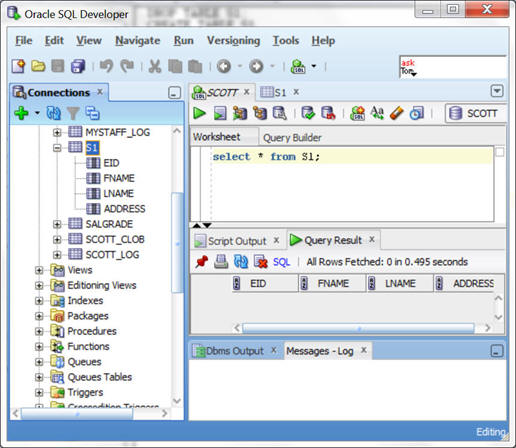This screenshot has width=516, height=448.
Task: Click the LNAME column header in results
Action: tap(400, 284)
